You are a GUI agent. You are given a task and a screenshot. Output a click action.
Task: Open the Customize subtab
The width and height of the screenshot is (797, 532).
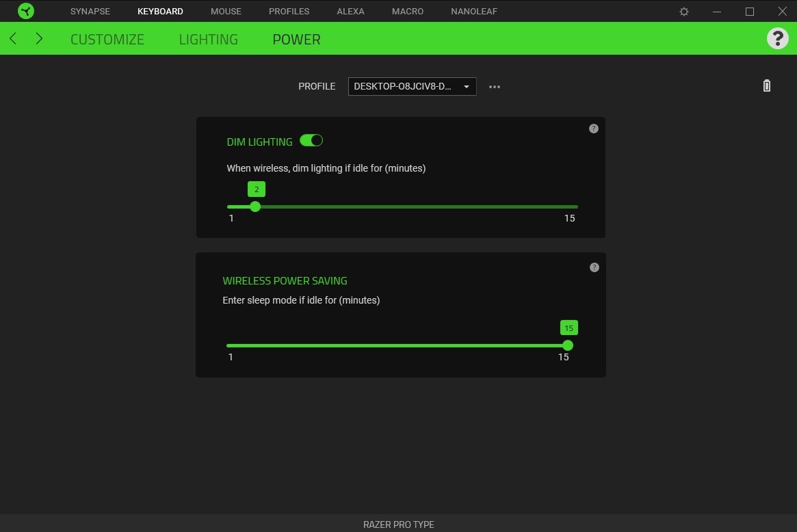(x=107, y=39)
